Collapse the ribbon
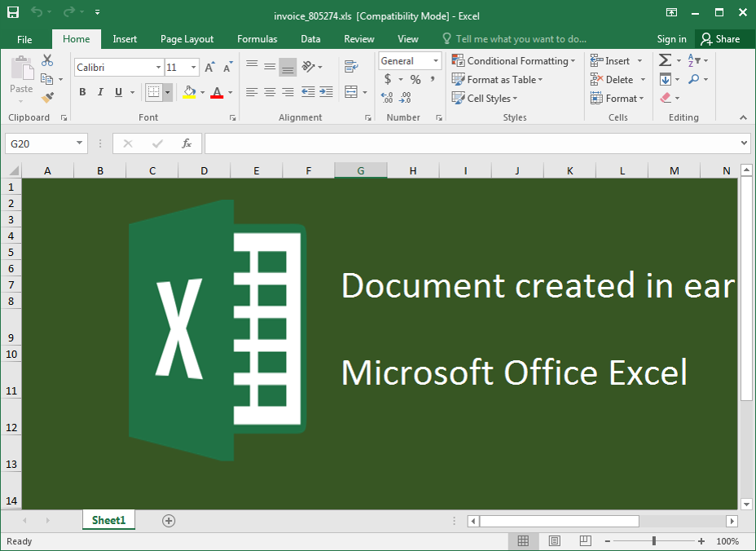756x551 pixels. point(743,117)
